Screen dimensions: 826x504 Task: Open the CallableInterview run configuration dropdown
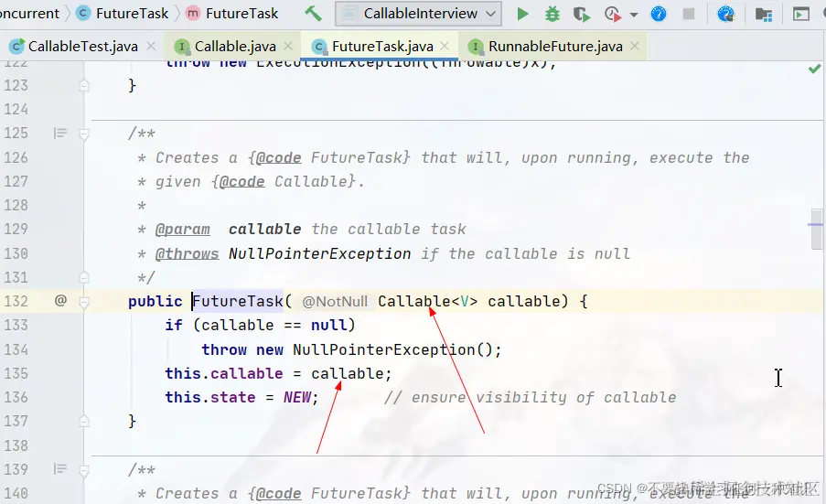click(418, 14)
